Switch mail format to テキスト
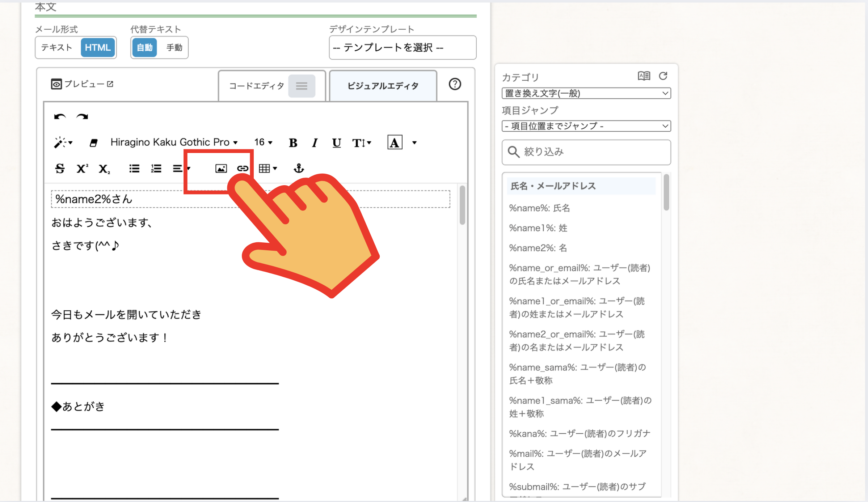Screen dimensions: 868x502 pos(57,47)
